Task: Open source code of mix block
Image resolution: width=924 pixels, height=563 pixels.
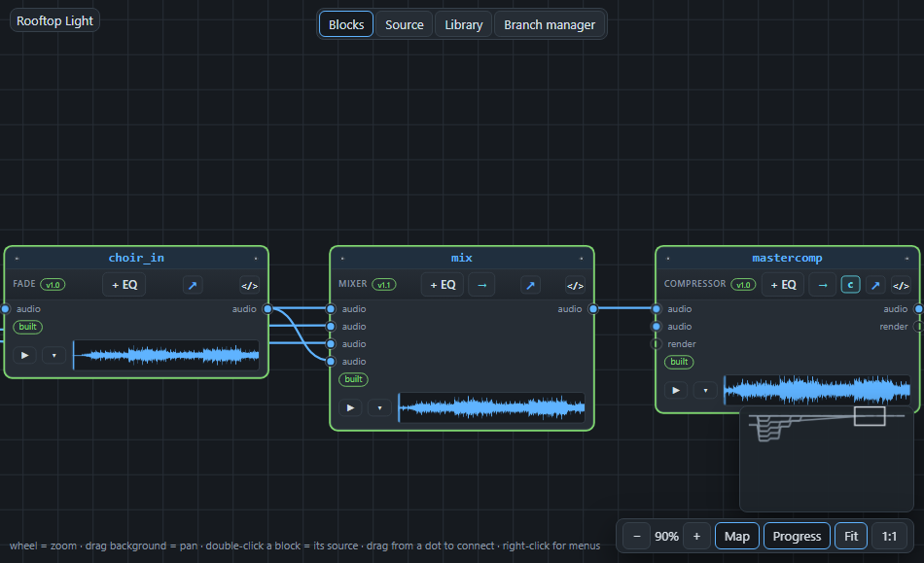Action: (x=575, y=285)
